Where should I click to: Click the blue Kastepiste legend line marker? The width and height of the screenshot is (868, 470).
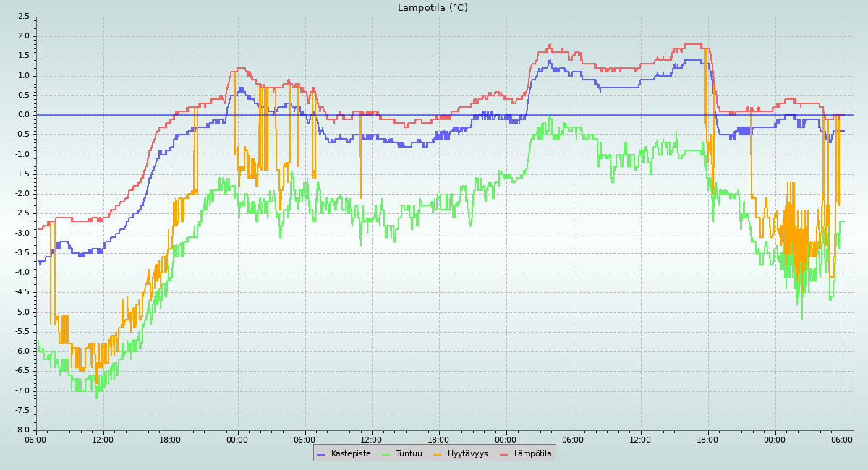click(322, 454)
